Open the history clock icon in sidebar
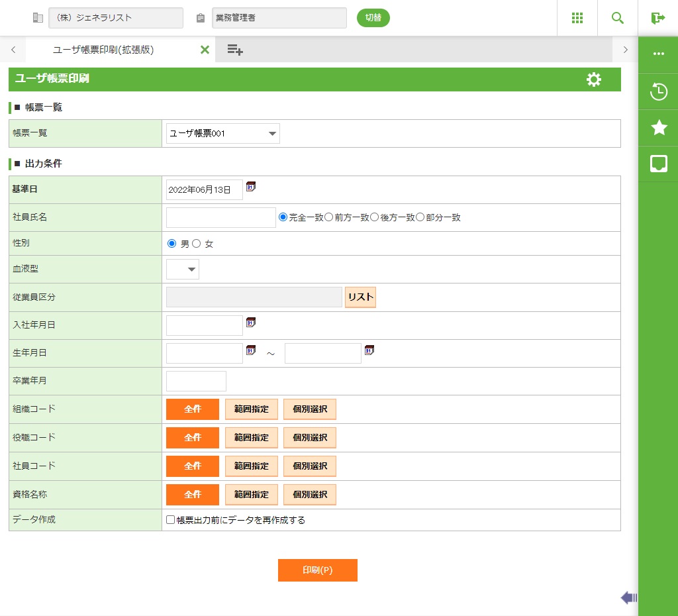The image size is (678, 616). 658,91
